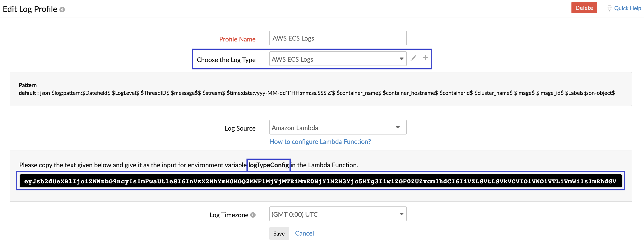Open the Log Timezone dropdown
This screenshot has width=644, height=247.
point(338,214)
